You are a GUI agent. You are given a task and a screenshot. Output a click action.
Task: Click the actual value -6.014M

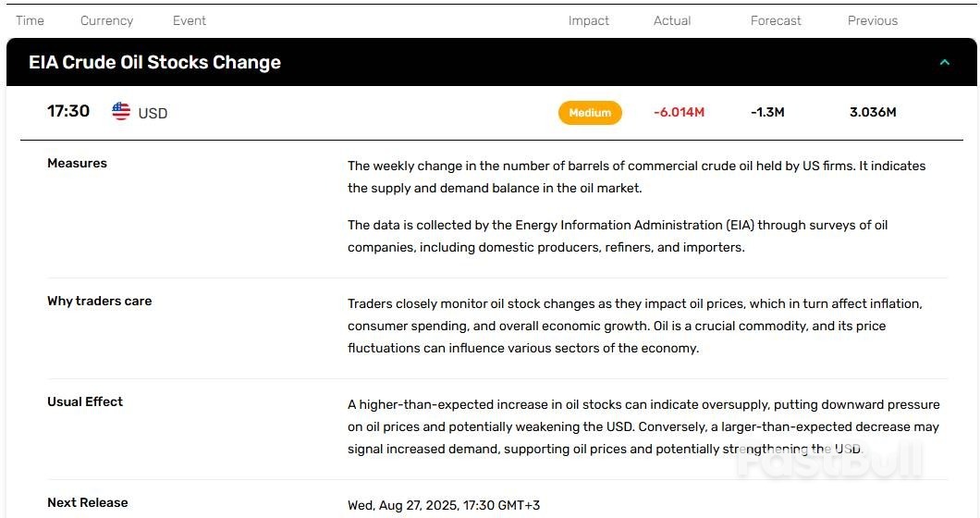(x=679, y=113)
